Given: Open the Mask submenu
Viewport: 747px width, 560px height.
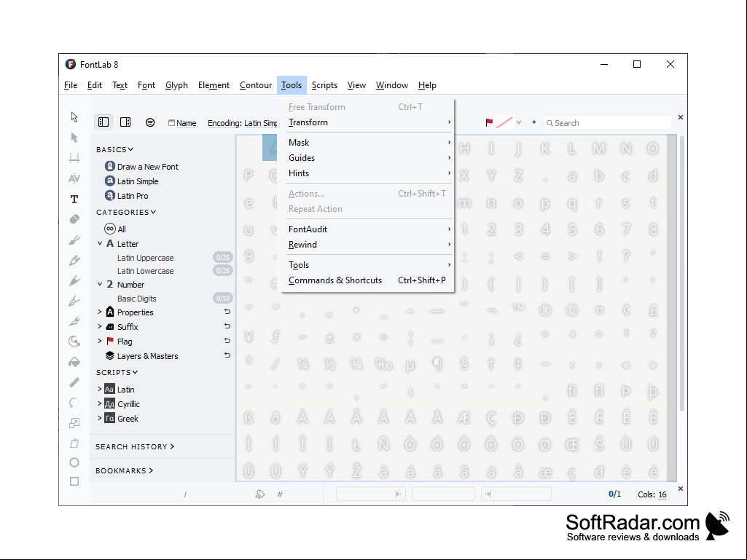Looking at the screenshot, I should pyautogui.click(x=367, y=143).
